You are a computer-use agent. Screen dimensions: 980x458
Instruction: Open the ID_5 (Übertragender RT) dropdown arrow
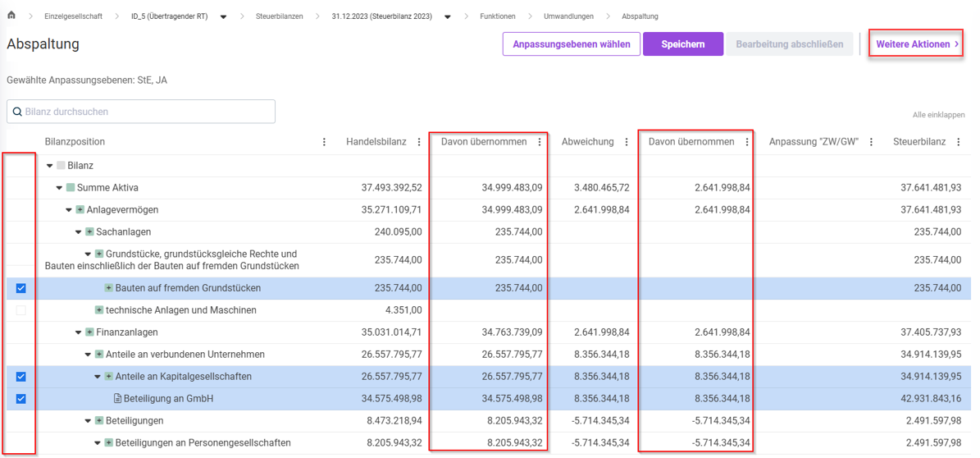223,16
